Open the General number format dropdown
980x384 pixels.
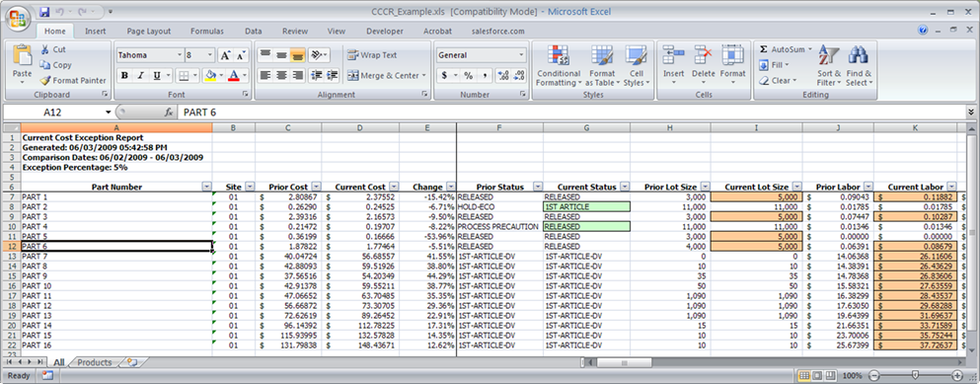coord(521,55)
